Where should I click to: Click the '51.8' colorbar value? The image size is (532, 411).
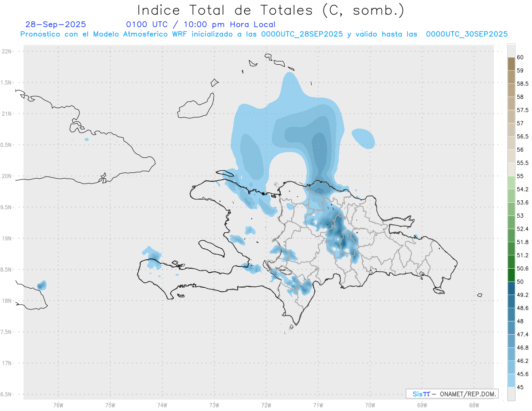522,242
